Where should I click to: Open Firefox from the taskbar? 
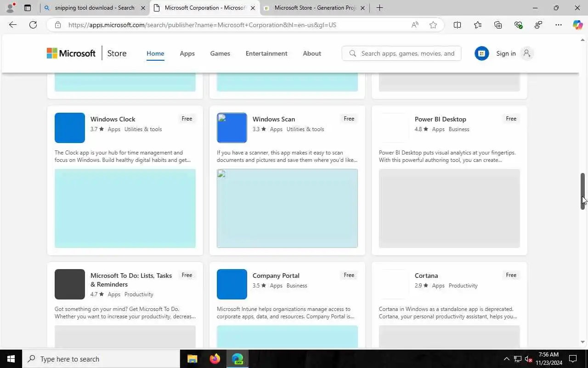pyautogui.click(x=215, y=359)
